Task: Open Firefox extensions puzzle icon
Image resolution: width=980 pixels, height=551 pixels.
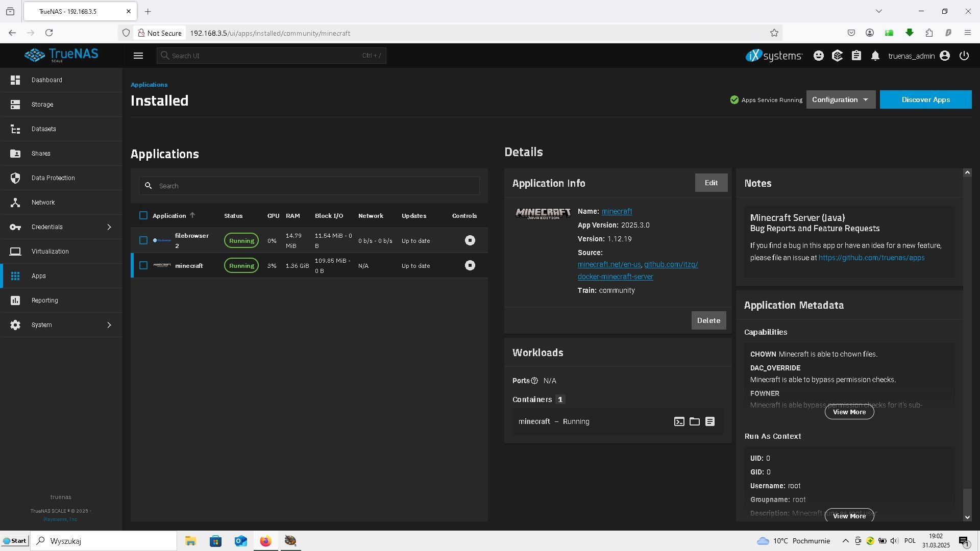Action: click(x=929, y=33)
